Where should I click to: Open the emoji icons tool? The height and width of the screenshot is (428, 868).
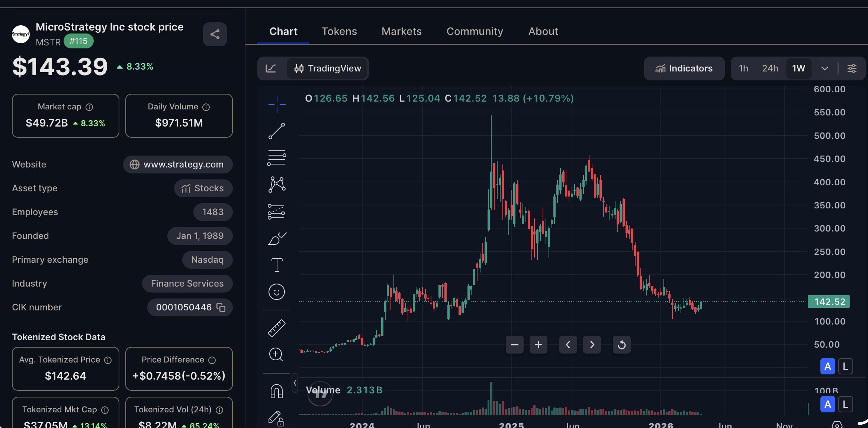coord(277,292)
